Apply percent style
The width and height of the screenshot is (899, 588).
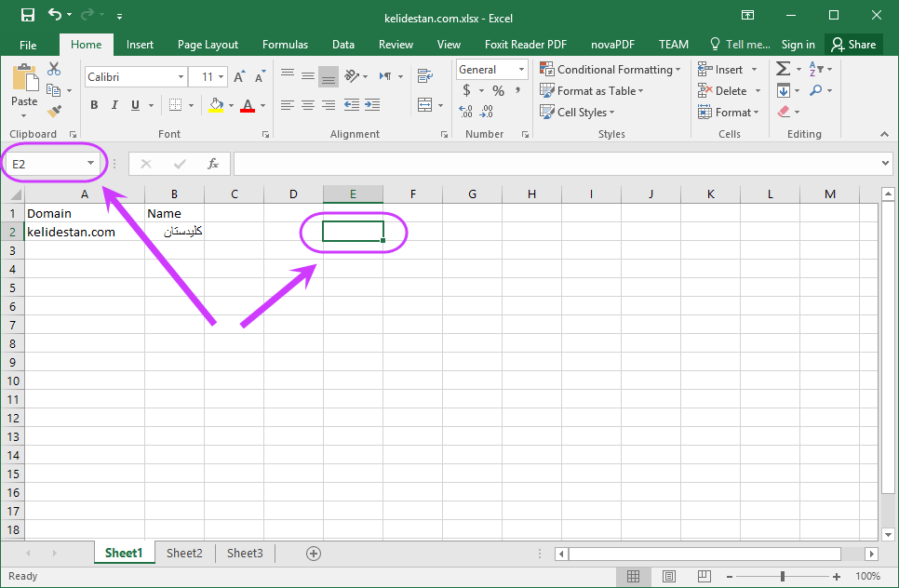[498, 90]
